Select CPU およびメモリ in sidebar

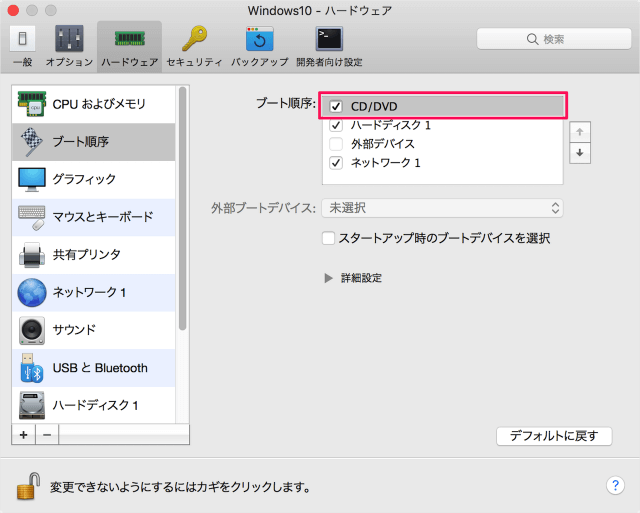pos(96,104)
